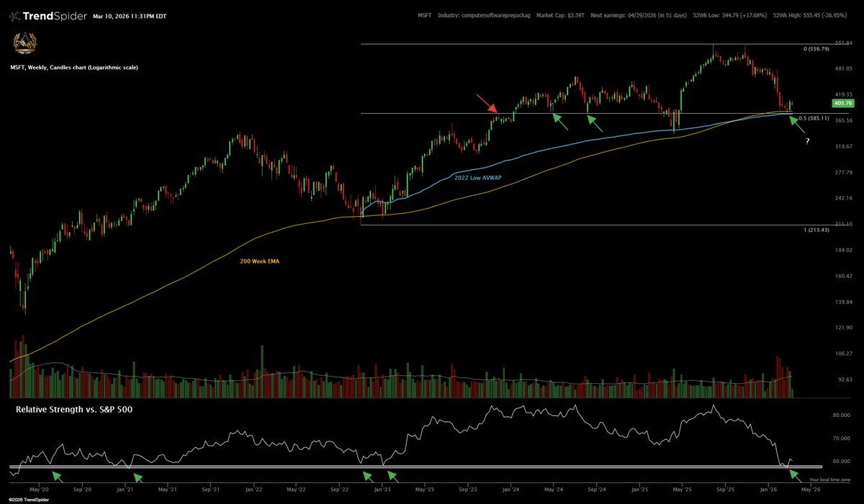This screenshot has height=504, width=864.
Task: Click the 419.35 price axis value
Action: pos(843,94)
